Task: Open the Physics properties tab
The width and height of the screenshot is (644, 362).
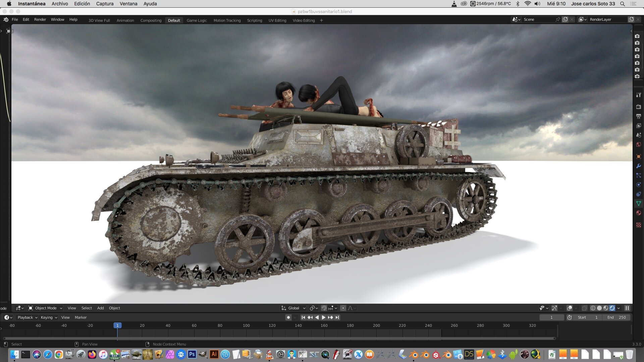Action: [x=638, y=185]
